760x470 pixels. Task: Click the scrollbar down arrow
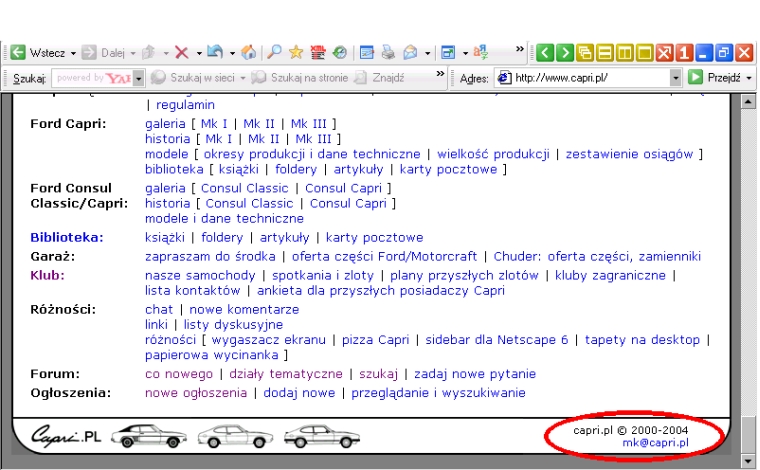pos(748,461)
